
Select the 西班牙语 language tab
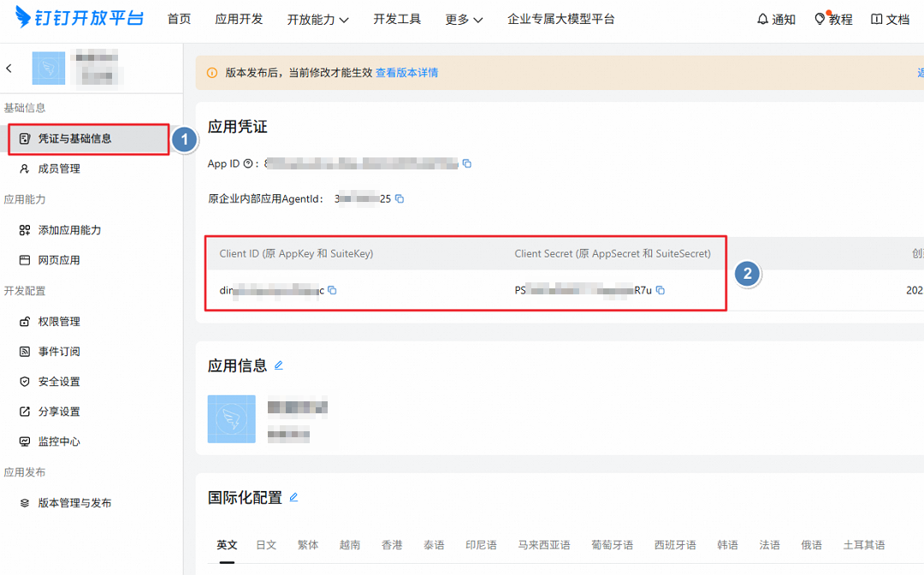[x=675, y=545]
